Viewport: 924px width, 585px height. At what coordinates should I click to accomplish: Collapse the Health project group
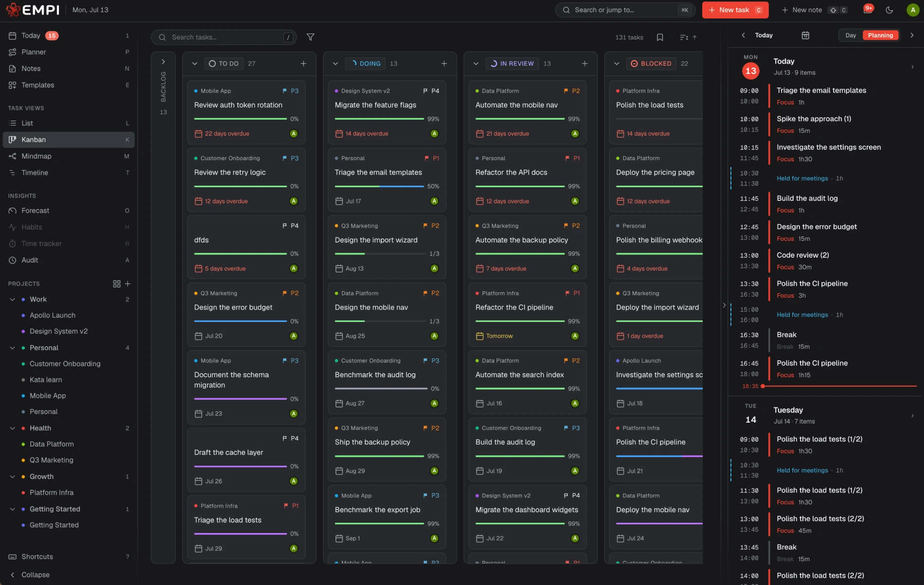click(13, 428)
